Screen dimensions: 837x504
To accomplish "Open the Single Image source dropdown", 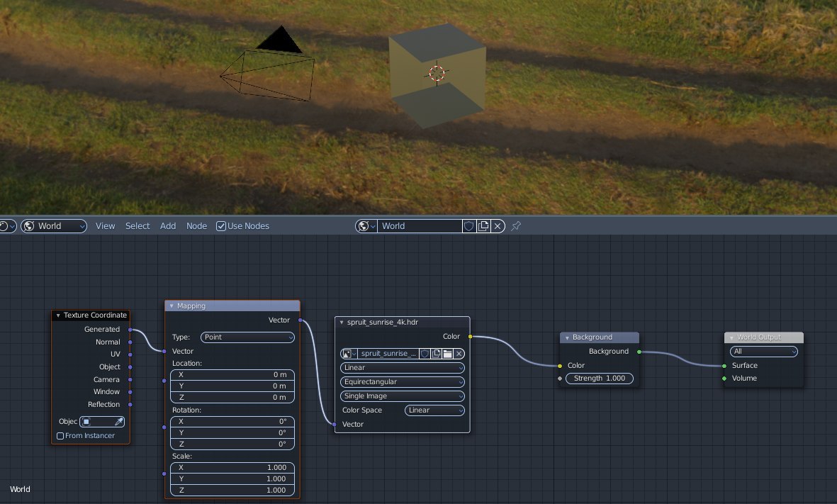I will coord(403,396).
